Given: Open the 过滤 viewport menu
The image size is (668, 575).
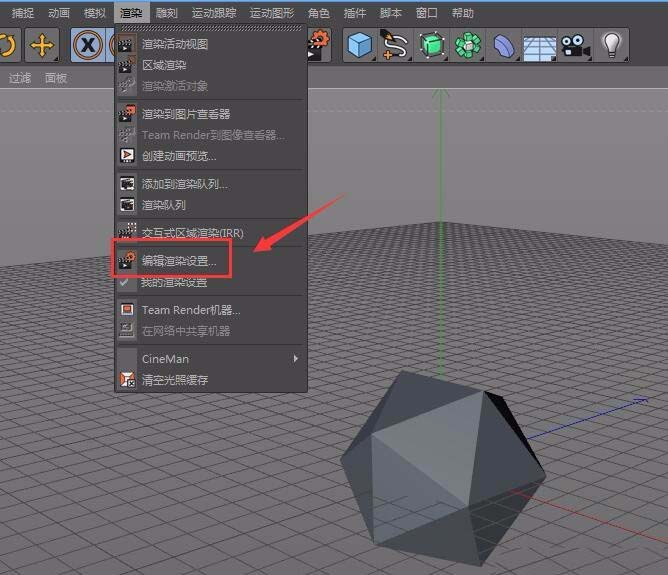Looking at the screenshot, I should tap(20, 78).
